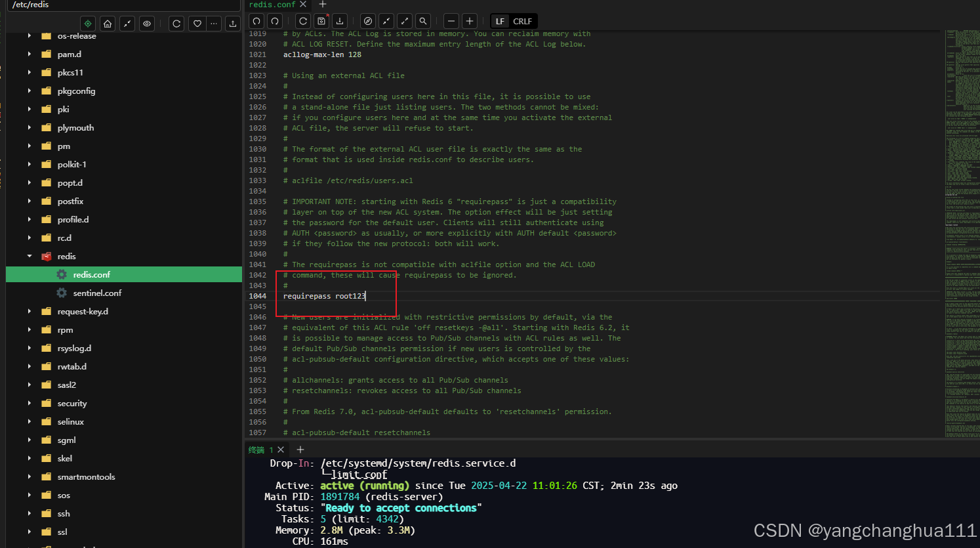Undo the last edit in redis.conf
980x548 pixels.
[256, 20]
